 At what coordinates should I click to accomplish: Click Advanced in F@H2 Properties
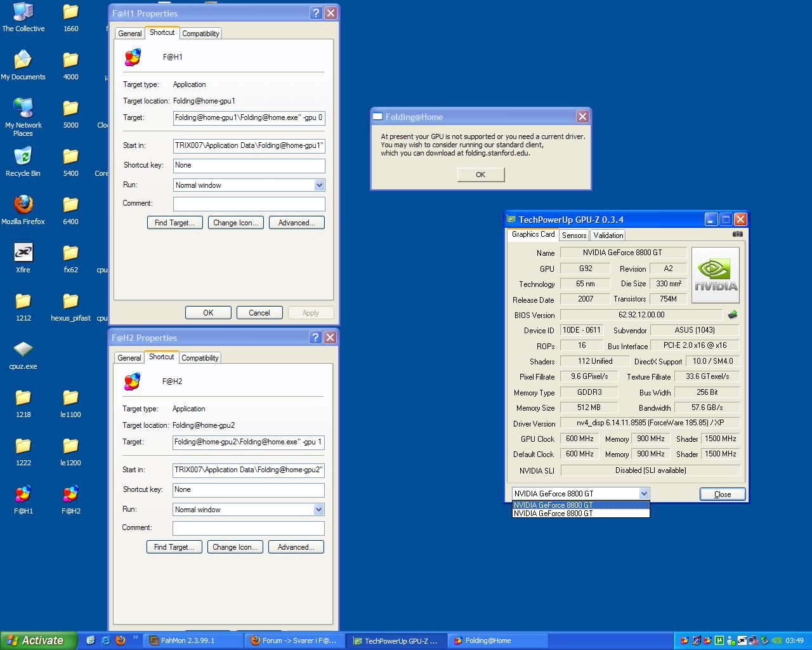(x=296, y=547)
